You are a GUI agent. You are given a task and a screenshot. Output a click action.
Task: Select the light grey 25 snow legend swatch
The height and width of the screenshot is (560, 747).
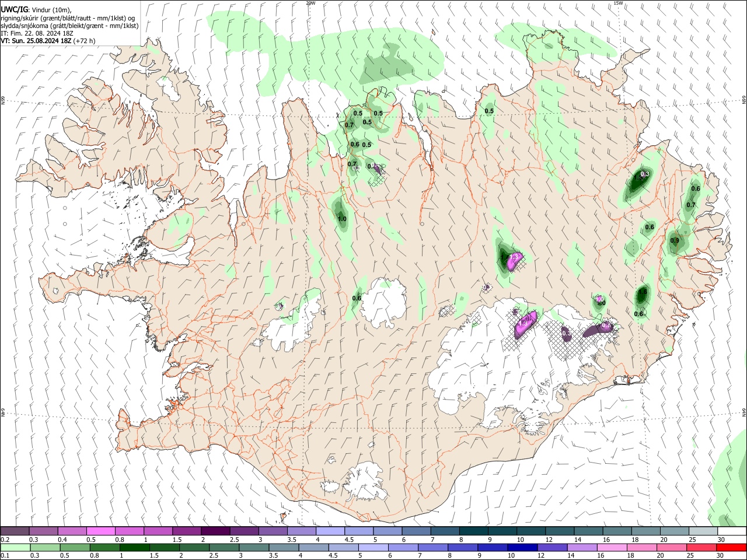704,531
